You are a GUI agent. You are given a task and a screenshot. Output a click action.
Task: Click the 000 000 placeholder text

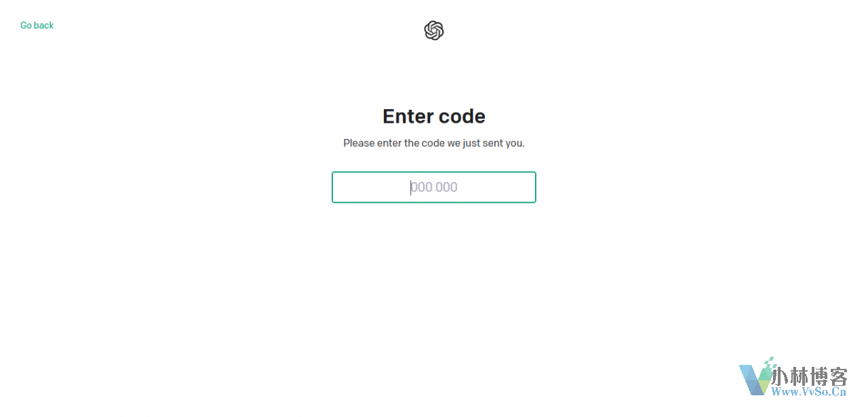434,187
